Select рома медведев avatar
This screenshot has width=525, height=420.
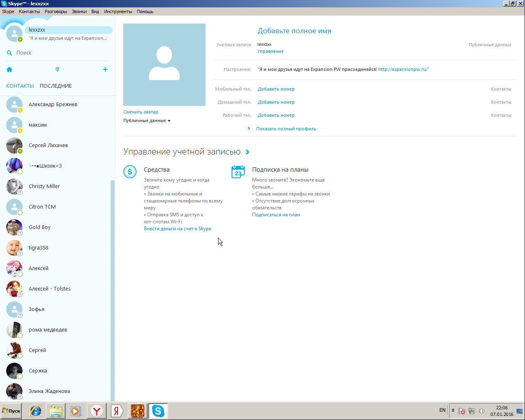[14, 330]
